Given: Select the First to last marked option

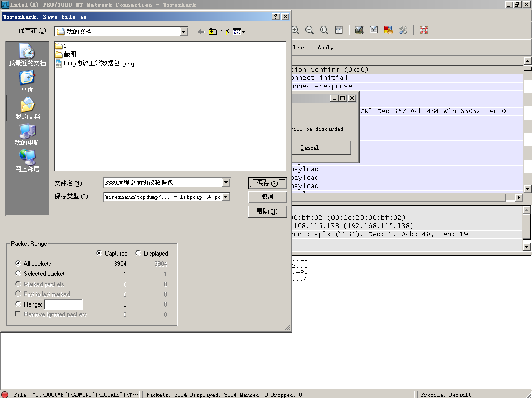Looking at the screenshot, I should coord(18,294).
